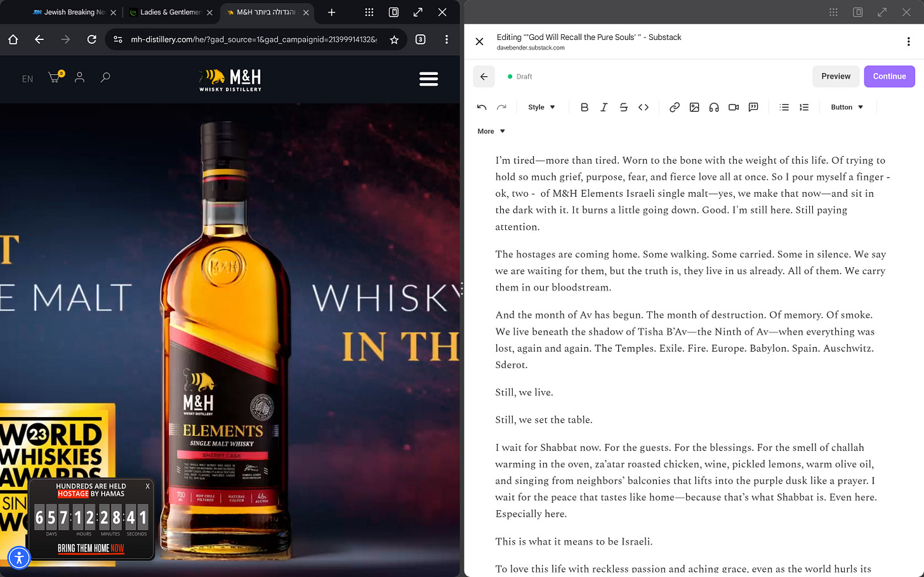
Task: Dismiss the hostage counter widget
Action: click(x=147, y=486)
